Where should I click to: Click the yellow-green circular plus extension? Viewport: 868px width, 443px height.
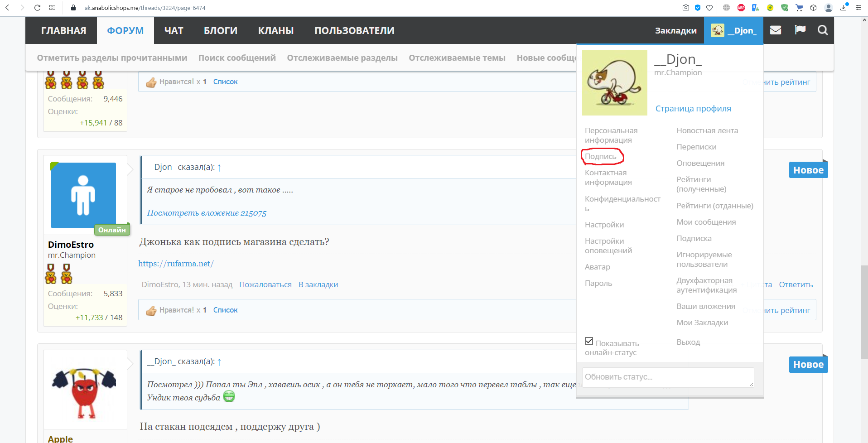770,8
